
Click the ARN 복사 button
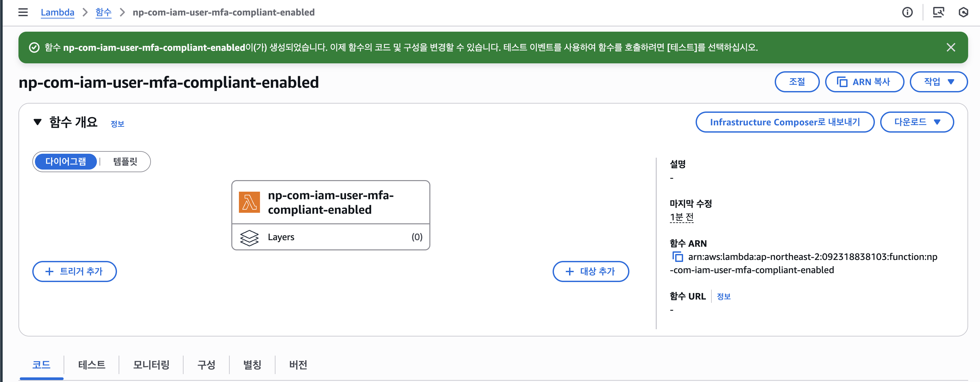click(864, 82)
